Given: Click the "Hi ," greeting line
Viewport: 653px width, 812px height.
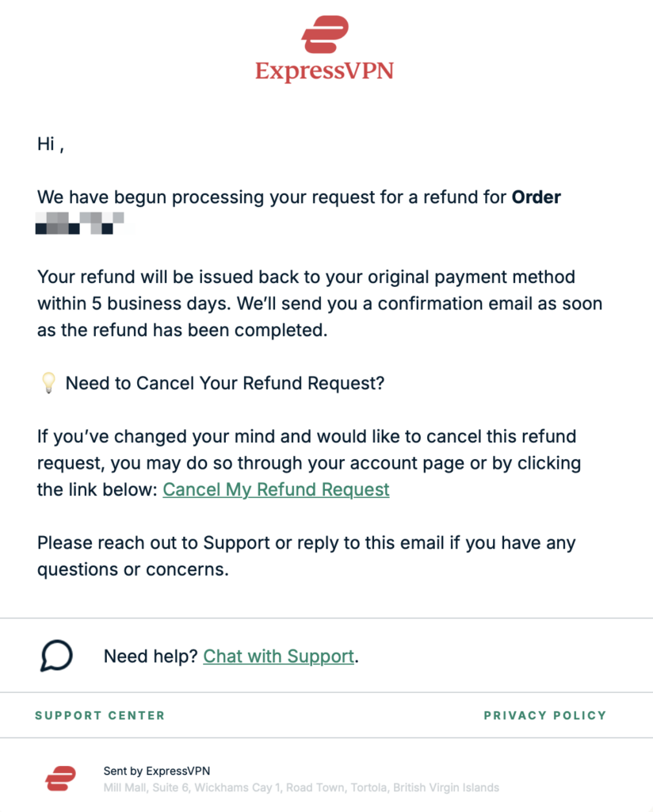Looking at the screenshot, I should click(x=51, y=144).
